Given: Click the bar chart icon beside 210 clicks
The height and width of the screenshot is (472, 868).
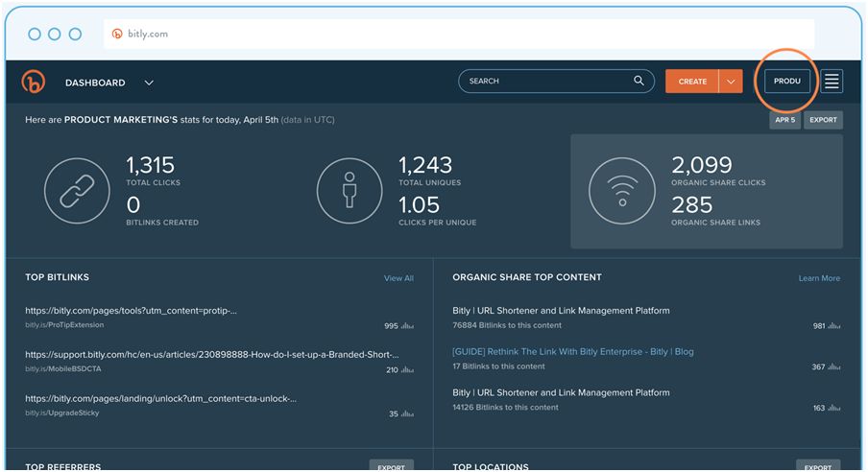Looking at the screenshot, I should click(x=407, y=369).
